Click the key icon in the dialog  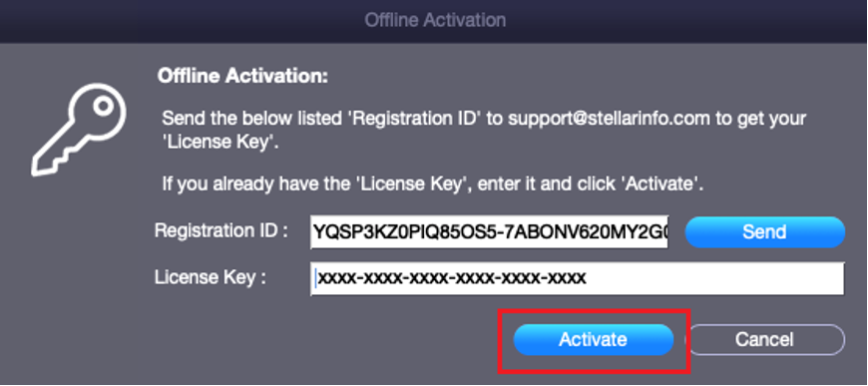[x=78, y=130]
